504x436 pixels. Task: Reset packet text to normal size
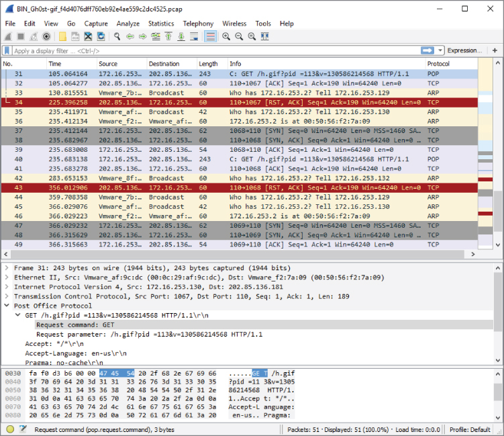point(252,36)
